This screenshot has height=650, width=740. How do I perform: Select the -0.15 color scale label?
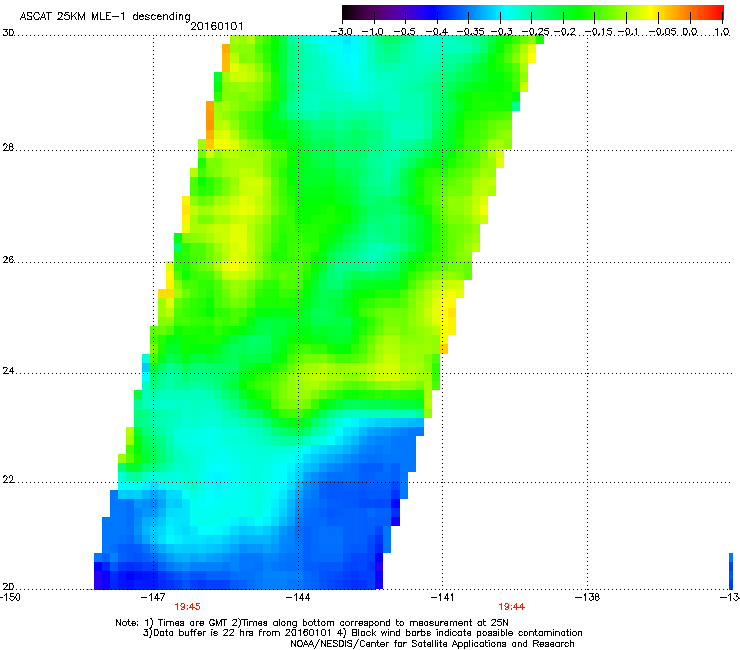[x=599, y=32]
